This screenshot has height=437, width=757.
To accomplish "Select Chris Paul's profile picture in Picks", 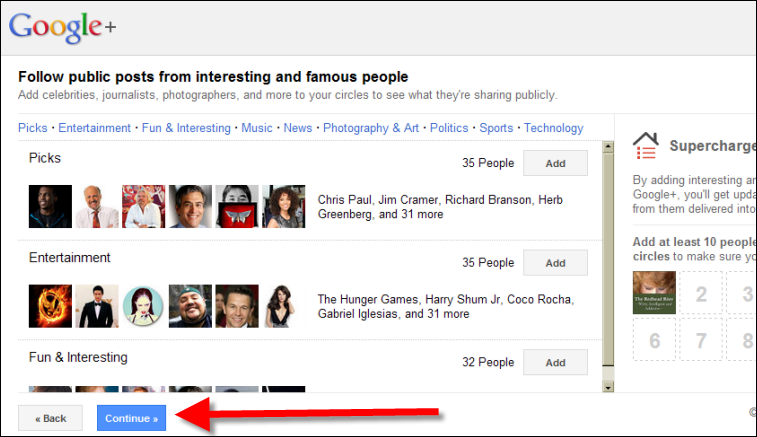I will pos(50,206).
